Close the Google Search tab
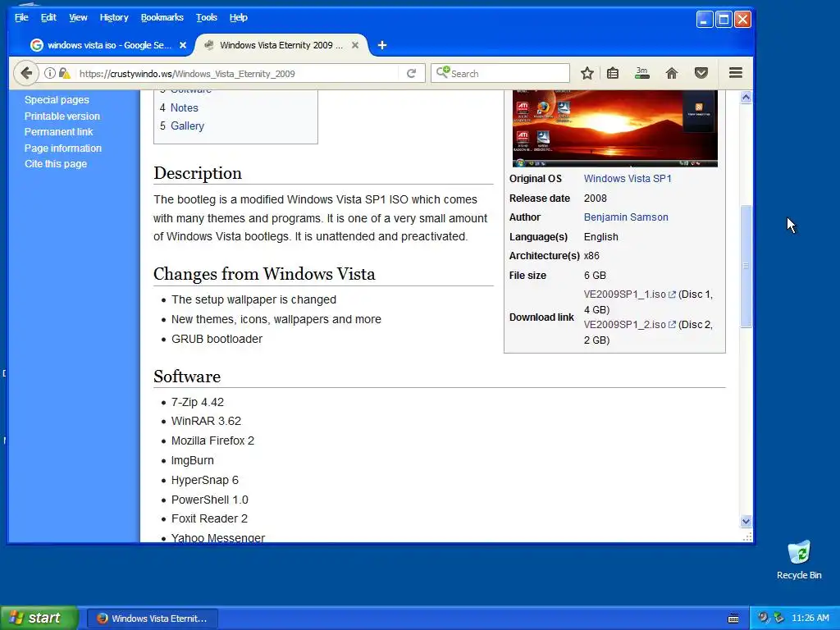This screenshot has height=630, width=840. point(183,46)
